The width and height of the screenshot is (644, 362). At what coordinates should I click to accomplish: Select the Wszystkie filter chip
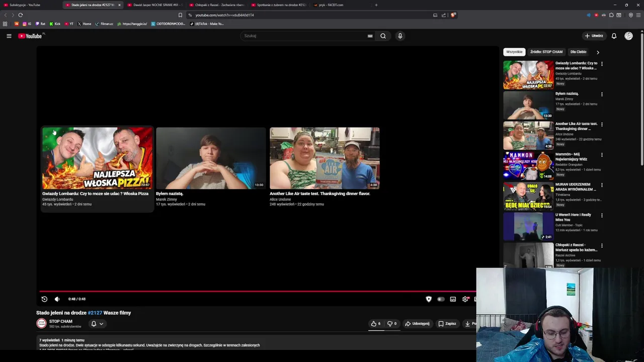pyautogui.click(x=514, y=52)
